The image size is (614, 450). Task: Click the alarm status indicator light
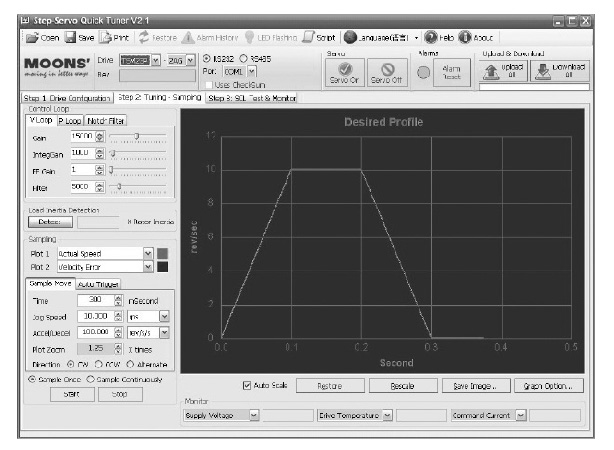point(423,72)
